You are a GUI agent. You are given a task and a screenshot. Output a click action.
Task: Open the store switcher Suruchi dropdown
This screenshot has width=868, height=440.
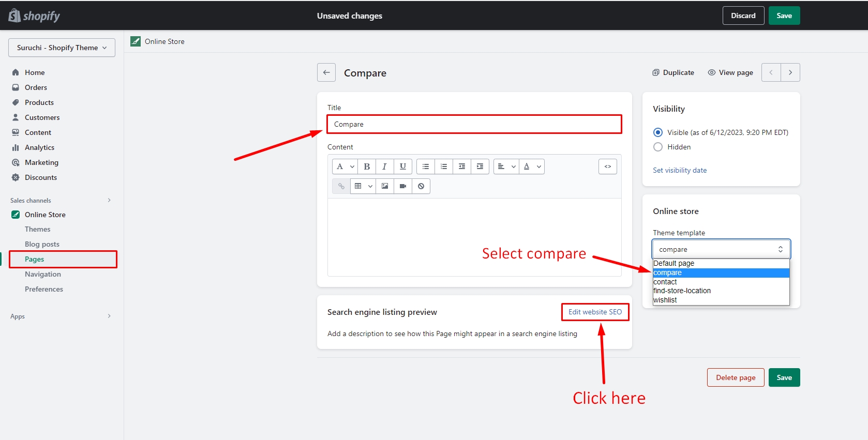[62, 48]
